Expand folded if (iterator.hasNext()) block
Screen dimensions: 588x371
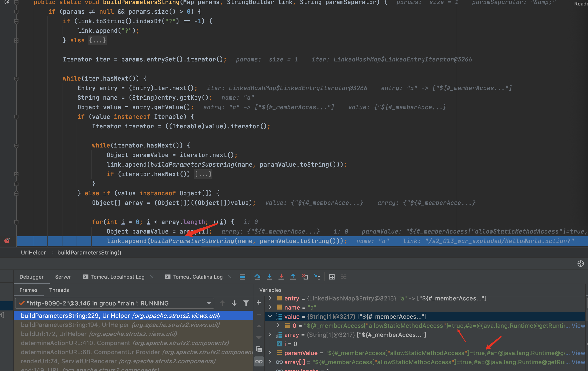pyautogui.click(x=203, y=174)
